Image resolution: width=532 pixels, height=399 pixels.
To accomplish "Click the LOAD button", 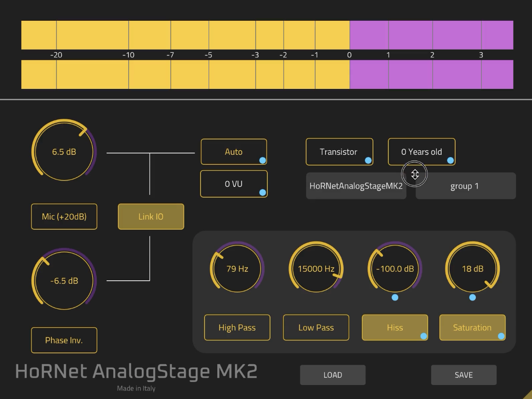I will pyautogui.click(x=332, y=375).
